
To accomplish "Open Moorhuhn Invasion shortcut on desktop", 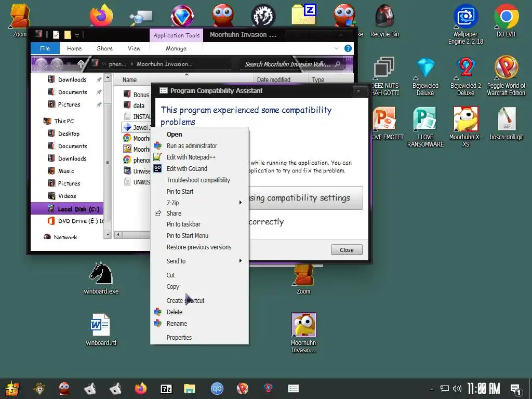I will point(303,333).
